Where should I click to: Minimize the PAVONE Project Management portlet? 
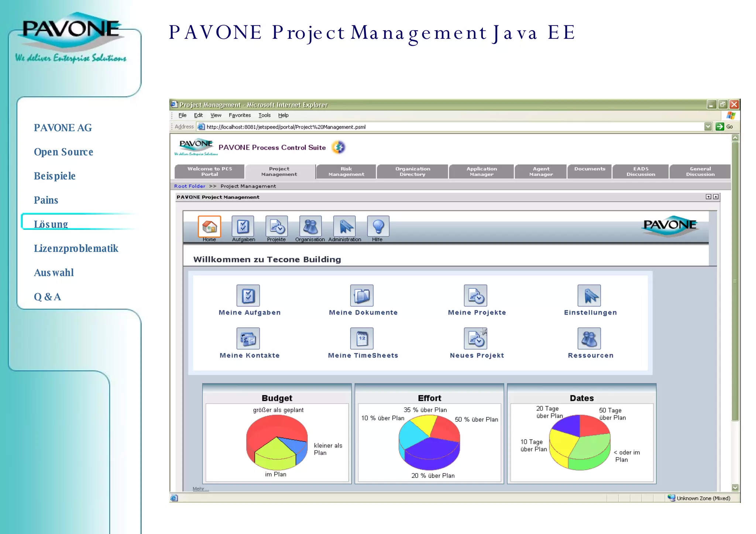pyautogui.click(x=708, y=197)
